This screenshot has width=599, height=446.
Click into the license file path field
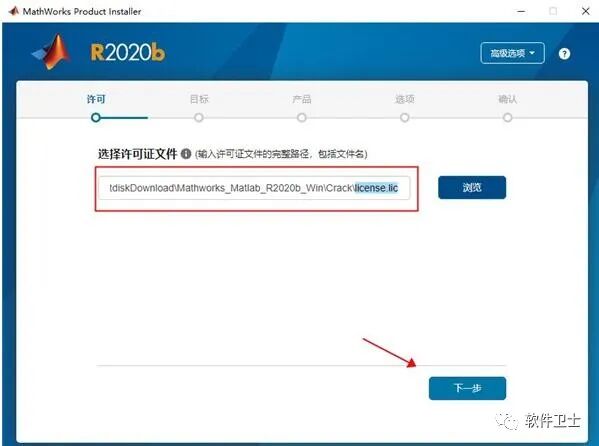[x=254, y=188]
